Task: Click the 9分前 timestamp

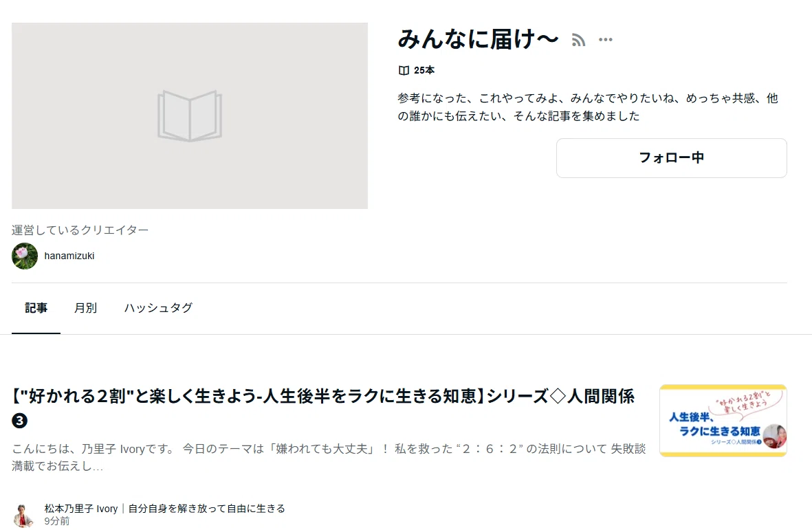Action: [x=57, y=521]
